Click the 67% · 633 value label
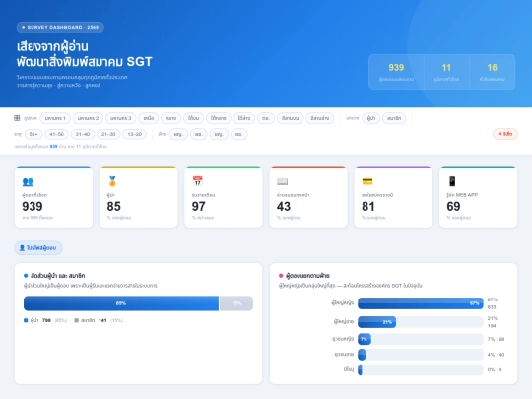The image size is (532, 399). [x=494, y=303]
